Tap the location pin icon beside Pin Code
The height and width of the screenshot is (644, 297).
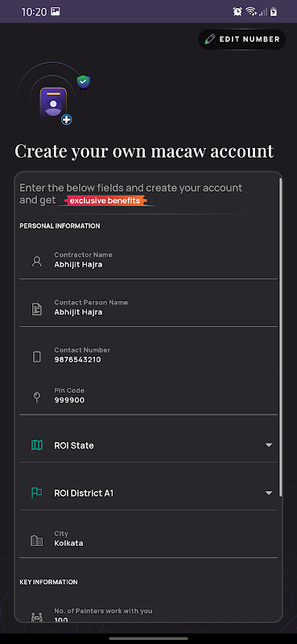[37, 397]
